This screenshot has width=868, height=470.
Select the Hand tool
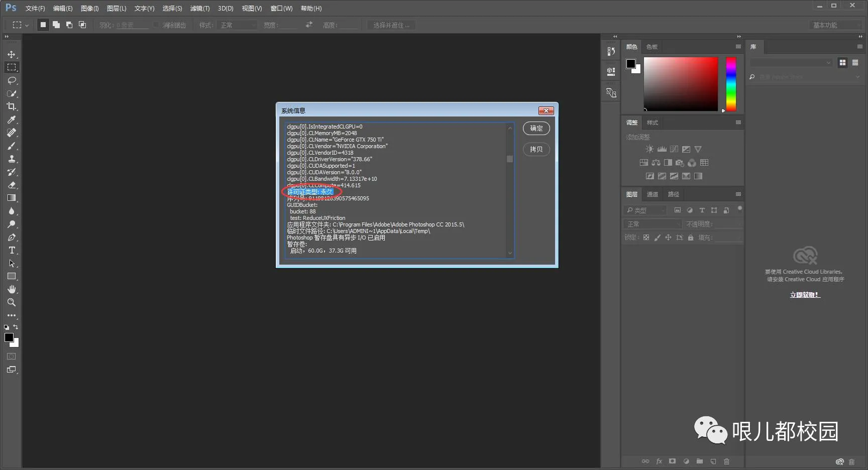click(x=12, y=289)
